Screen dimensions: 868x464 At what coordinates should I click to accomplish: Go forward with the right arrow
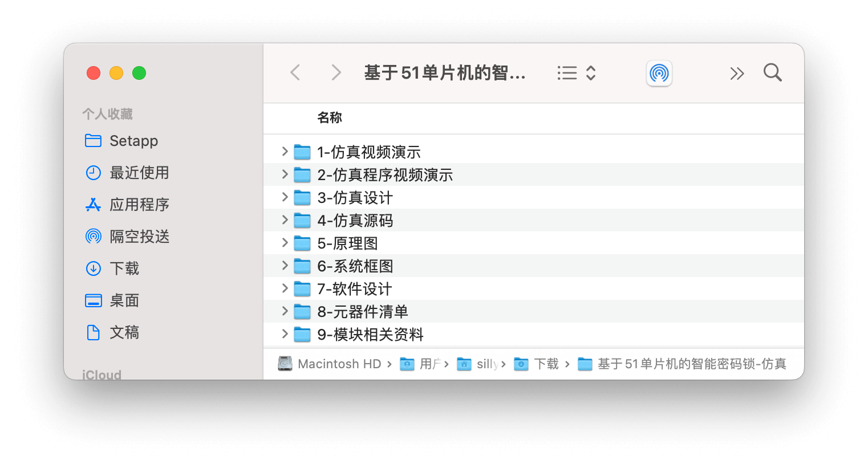[336, 72]
